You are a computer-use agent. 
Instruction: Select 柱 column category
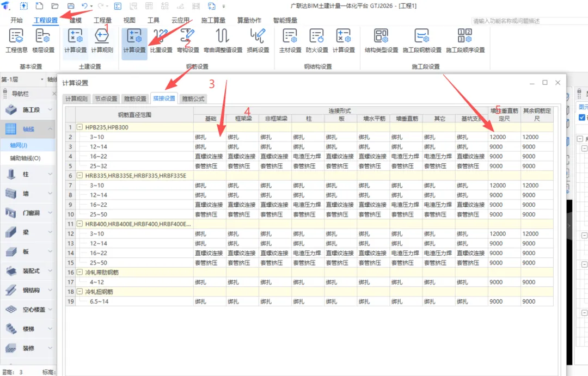coord(28,174)
